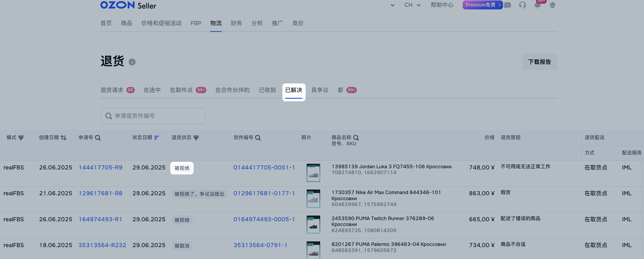Image resolution: width=644 pixels, height=259 pixels.
Task: Click return reason 商品不合适
Action: pos(513,244)
